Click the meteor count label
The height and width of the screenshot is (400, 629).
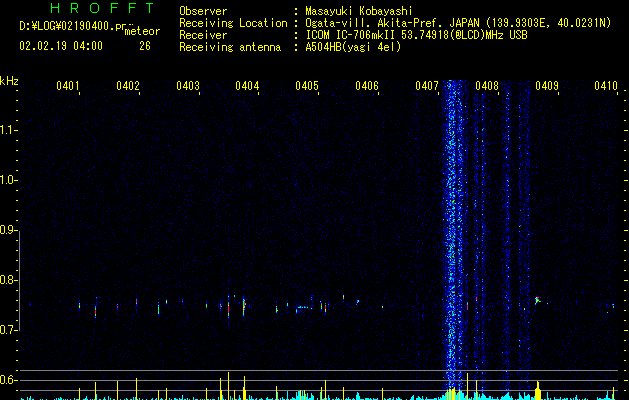point(142,31)
